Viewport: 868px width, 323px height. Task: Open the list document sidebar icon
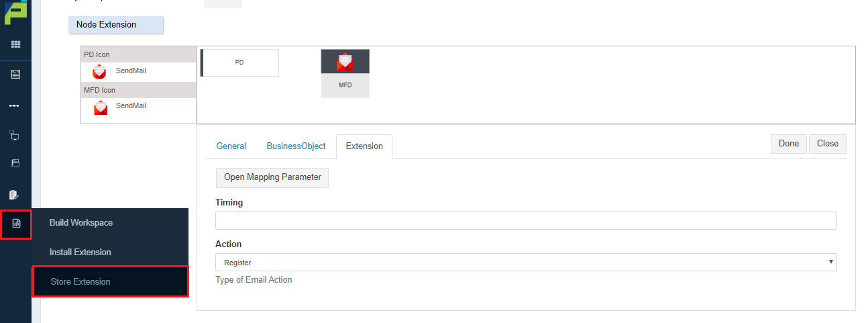pos(15,75)
